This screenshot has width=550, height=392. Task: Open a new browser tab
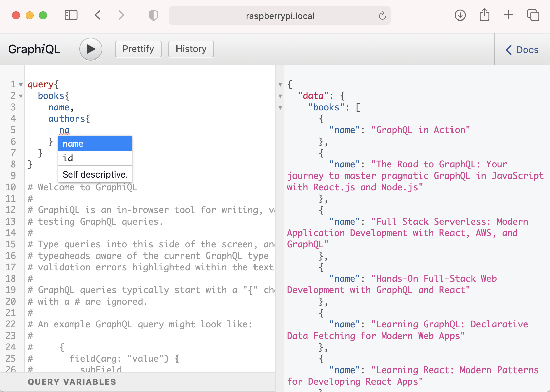508,15
